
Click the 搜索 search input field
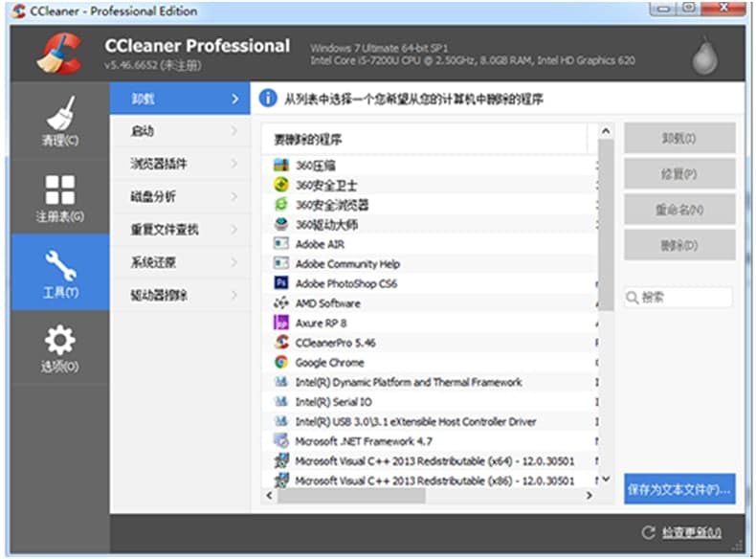(x=678, y=297)
